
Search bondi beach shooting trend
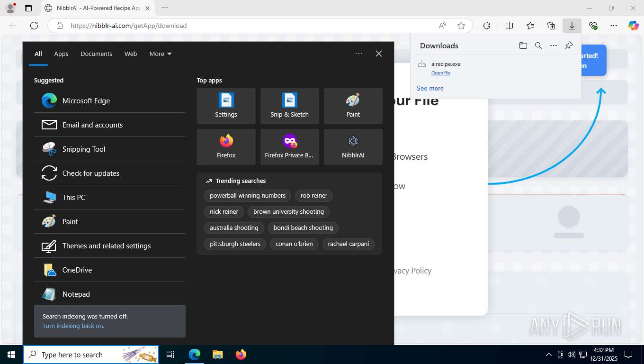point(303,227)
